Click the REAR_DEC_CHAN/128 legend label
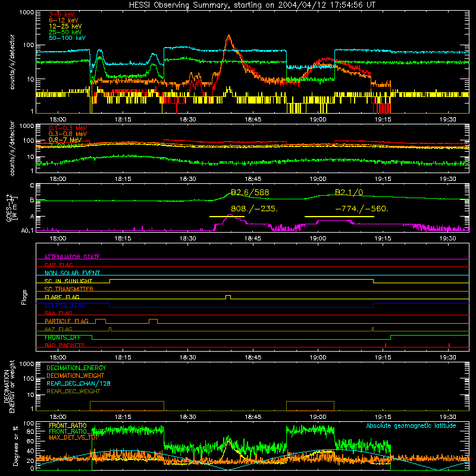This screenshot has width=476, height=476. point(79,384)
